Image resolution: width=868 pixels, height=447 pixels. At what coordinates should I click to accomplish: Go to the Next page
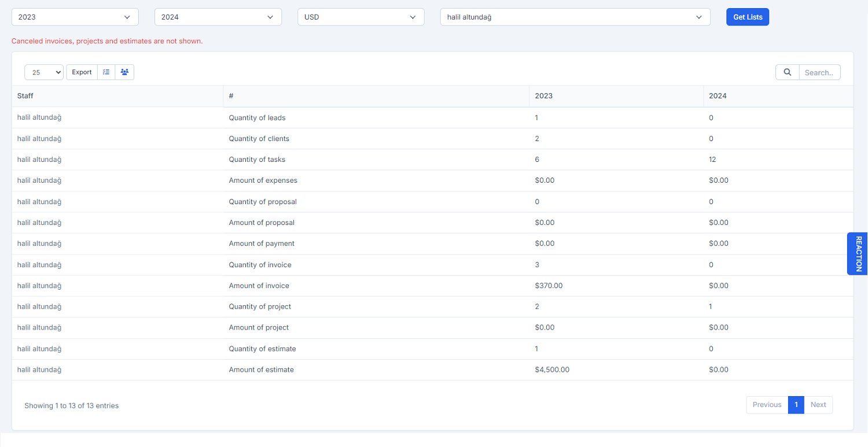click(x=818, y=405)
